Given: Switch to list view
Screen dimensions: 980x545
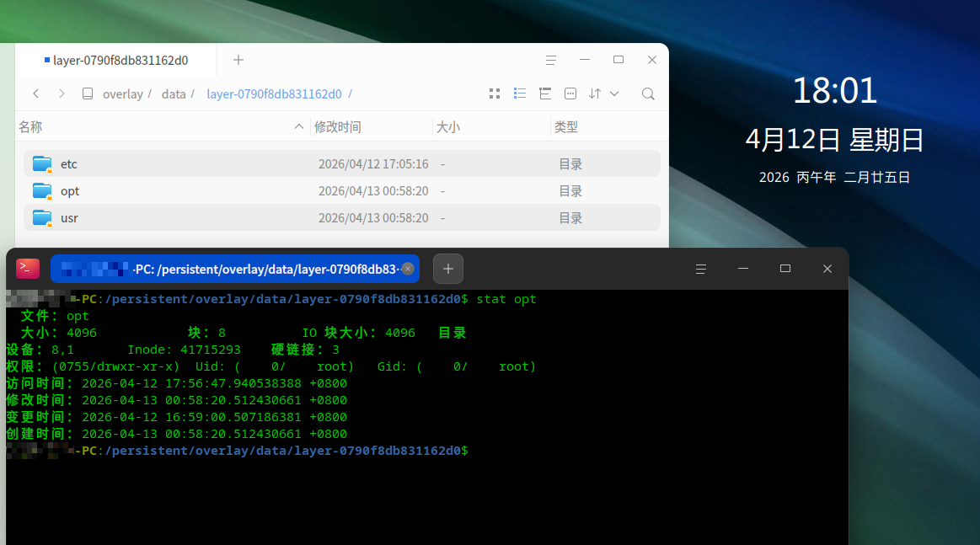Looking at the screenshot, I should pos(519,94).
